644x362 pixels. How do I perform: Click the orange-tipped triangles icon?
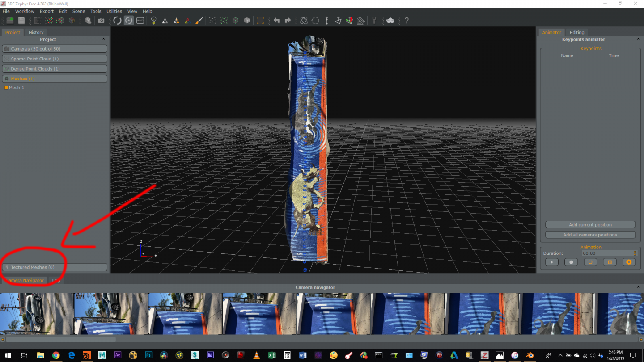point(176,21)
